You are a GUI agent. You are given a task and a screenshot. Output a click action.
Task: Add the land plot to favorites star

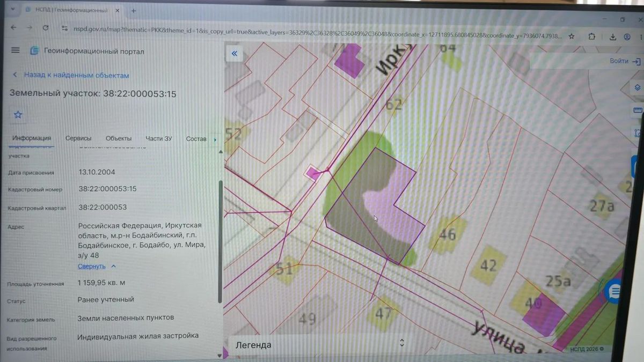18,115
